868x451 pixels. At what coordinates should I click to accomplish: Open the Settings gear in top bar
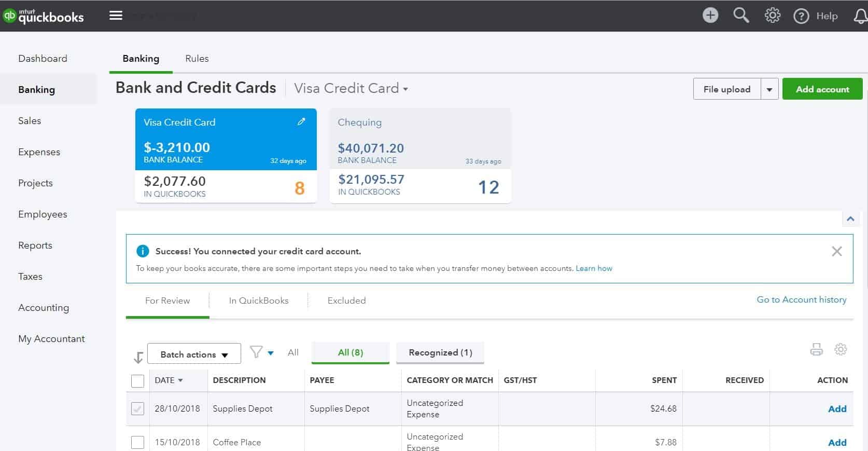(773, 16)
